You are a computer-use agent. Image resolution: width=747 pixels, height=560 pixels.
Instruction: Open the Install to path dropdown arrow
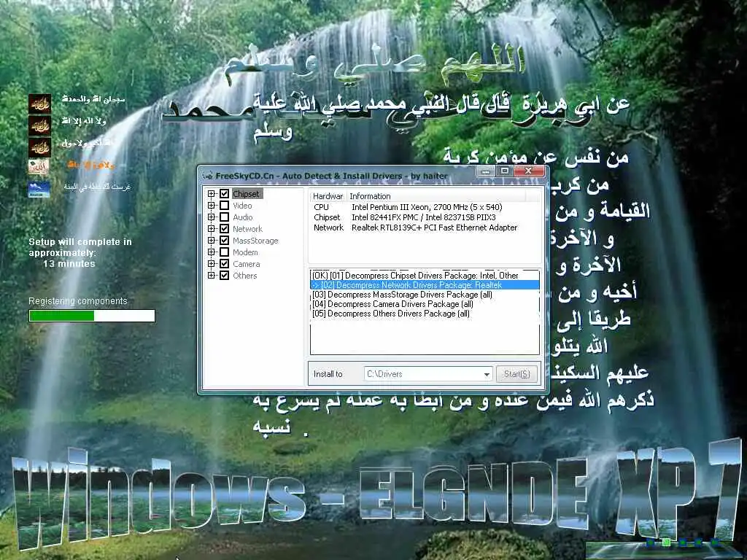487,374
